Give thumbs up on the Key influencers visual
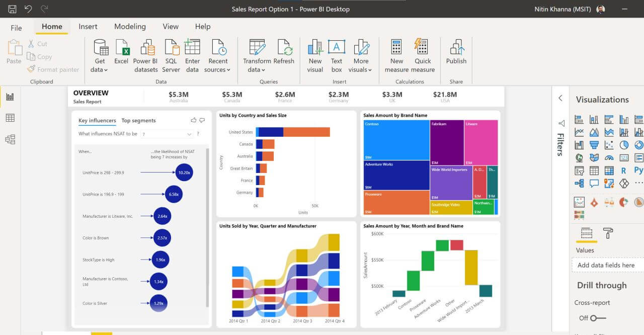This screenshot has width=644, height=335. [194, 120]
